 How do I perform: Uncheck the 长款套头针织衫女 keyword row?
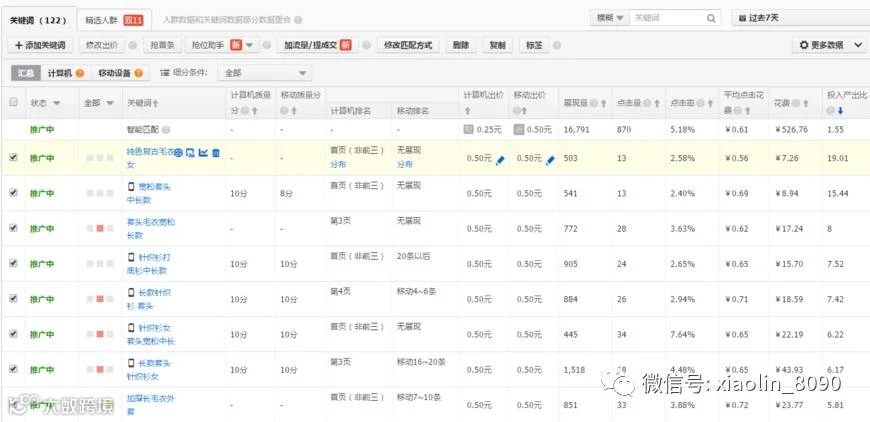pyautogui.click(x=14, y=369)
